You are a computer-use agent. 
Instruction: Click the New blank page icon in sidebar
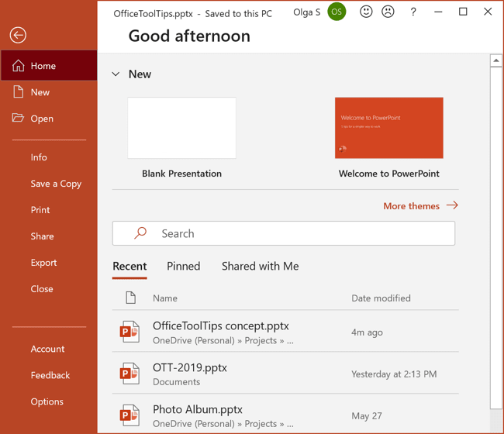click(x=19, y=92)
